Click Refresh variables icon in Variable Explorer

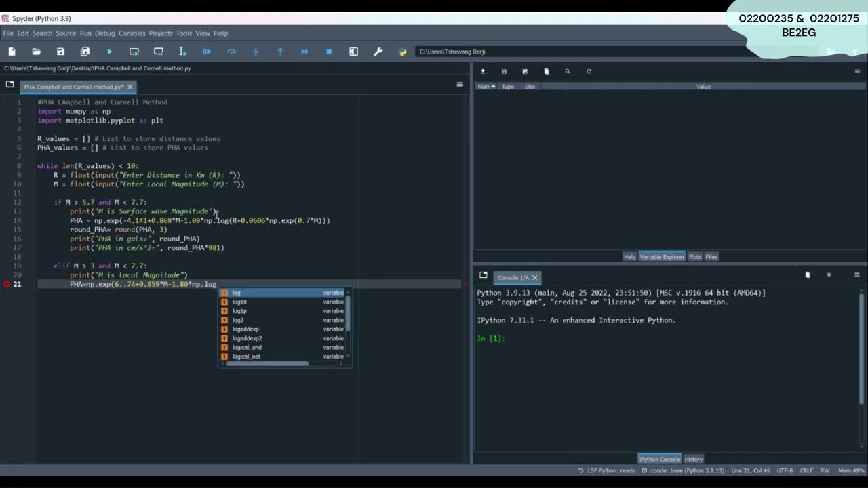point(589,71)
